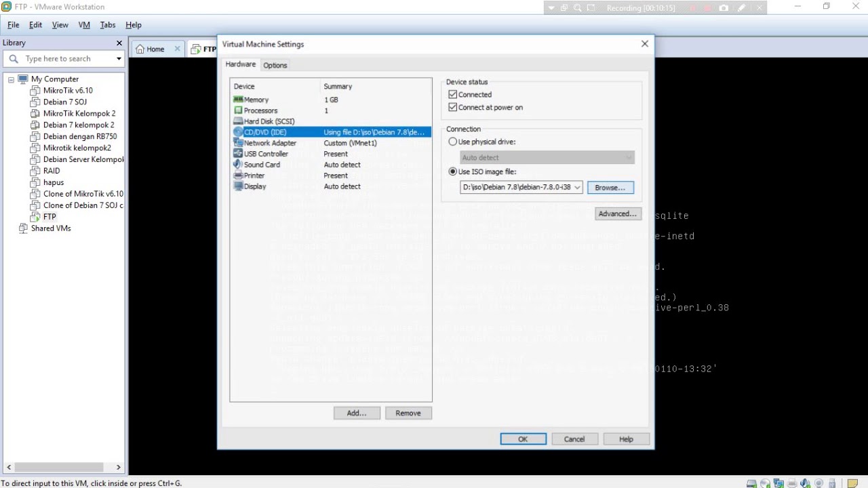
Task: Select the USB Controller device icon
Action: pyautogui.click(x=237, y=154)
